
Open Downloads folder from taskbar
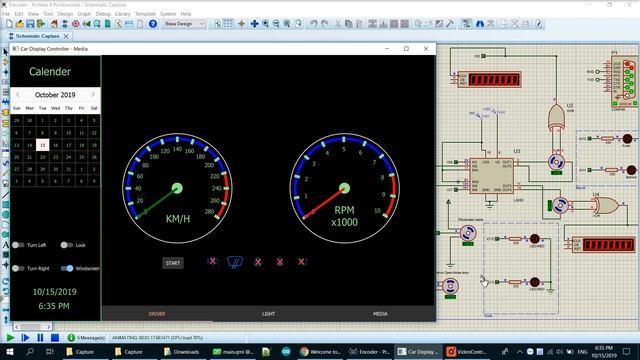pos(181,351)
